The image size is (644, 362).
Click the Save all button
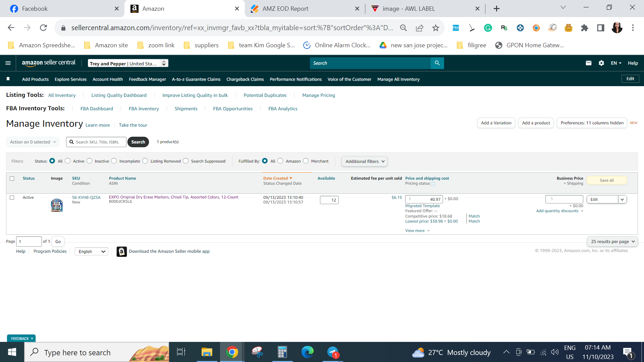point(606,180)
